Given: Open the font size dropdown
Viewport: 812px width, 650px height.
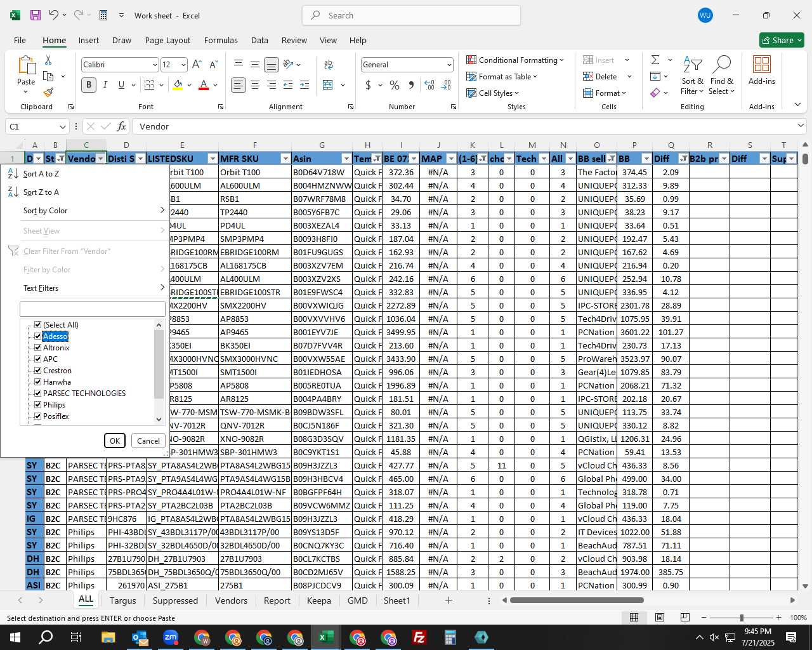Looking at the screenshot, I should point(183,65).
